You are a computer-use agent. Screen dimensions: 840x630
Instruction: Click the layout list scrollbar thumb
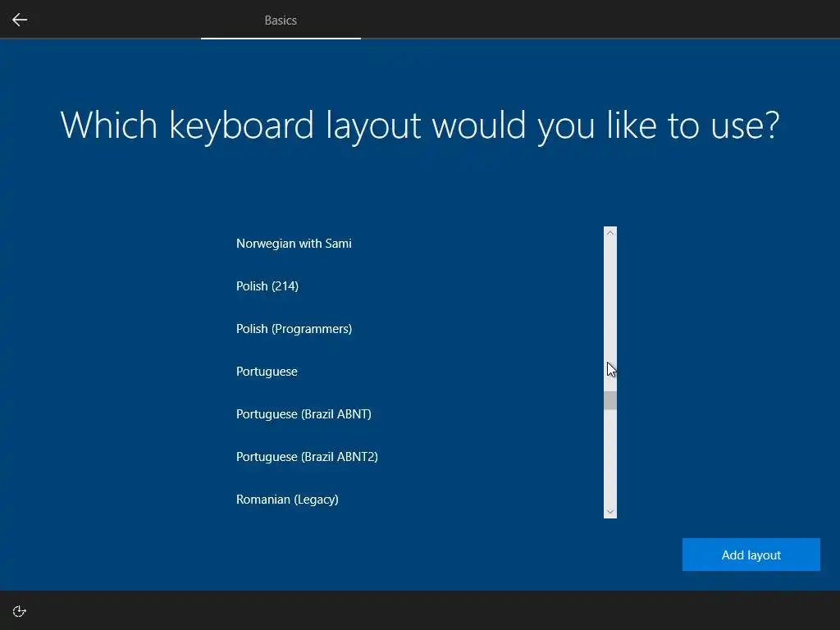pos(610,400)
